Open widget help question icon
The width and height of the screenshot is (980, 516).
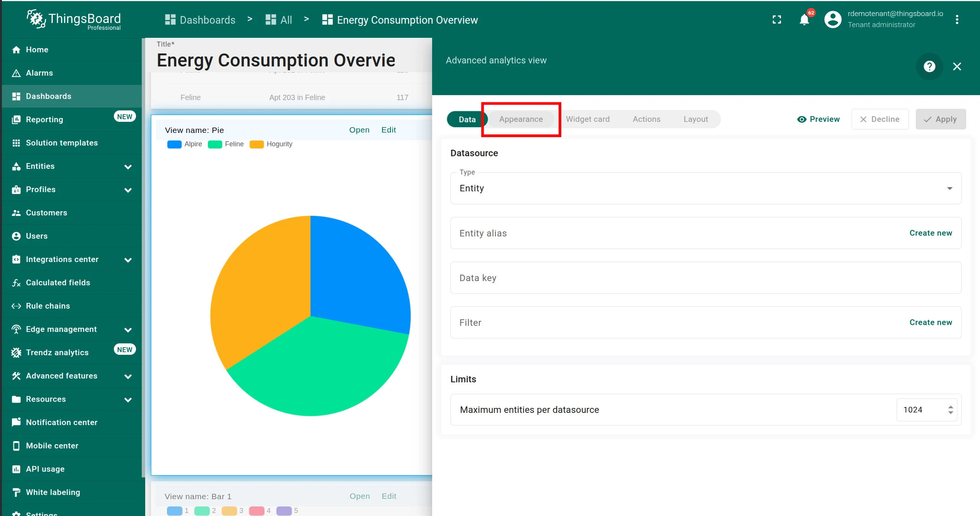tap(930, 66)
